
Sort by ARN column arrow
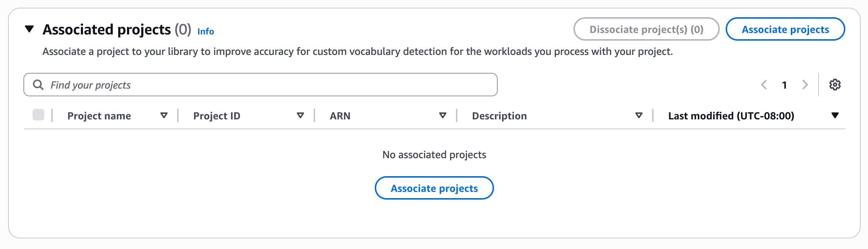tap(443, 116)
